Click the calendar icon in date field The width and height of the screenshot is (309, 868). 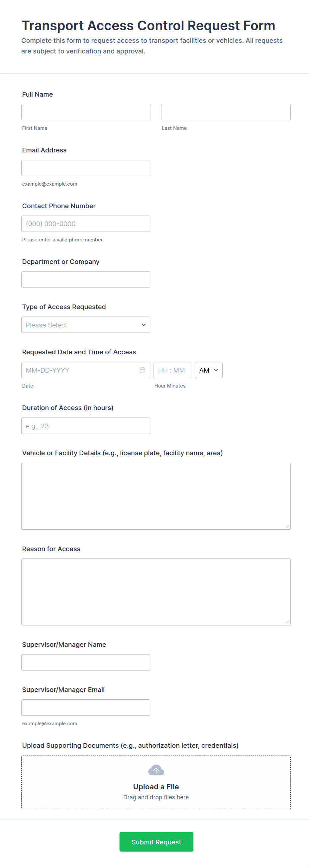pos(142,370)
